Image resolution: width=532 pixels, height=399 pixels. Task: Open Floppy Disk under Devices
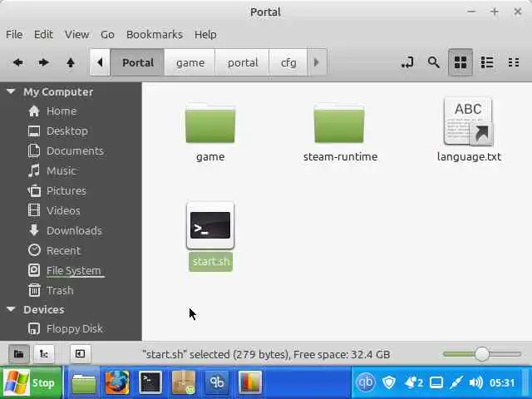[x=74, y=329]
